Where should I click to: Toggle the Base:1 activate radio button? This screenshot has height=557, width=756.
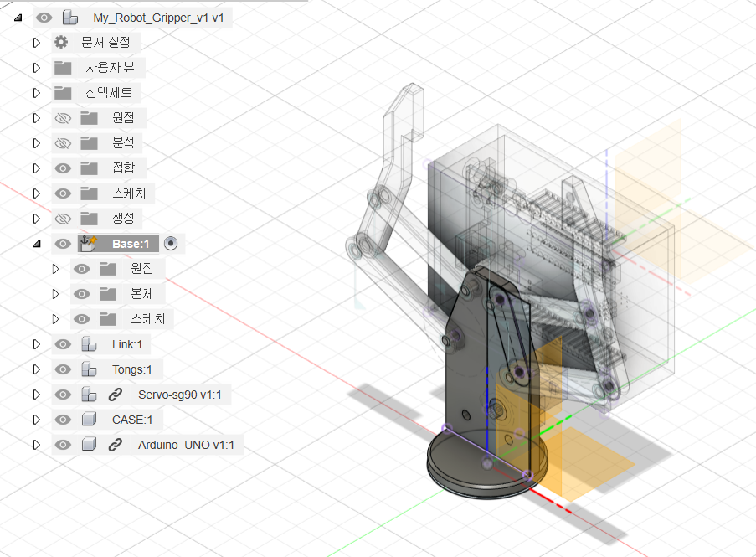point(171,244)
